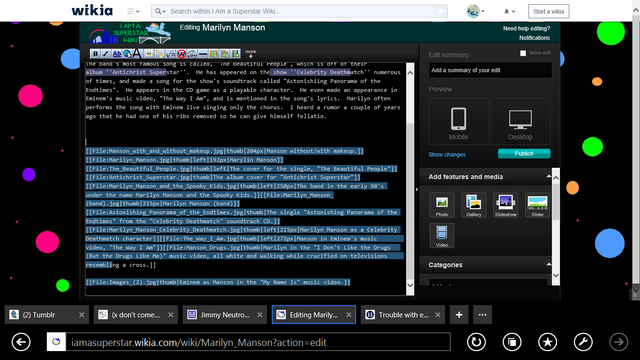The height and width of the screenshot is (360, 640).
Task: Open browser page tools wrench
Action: (x=583, y=342)
